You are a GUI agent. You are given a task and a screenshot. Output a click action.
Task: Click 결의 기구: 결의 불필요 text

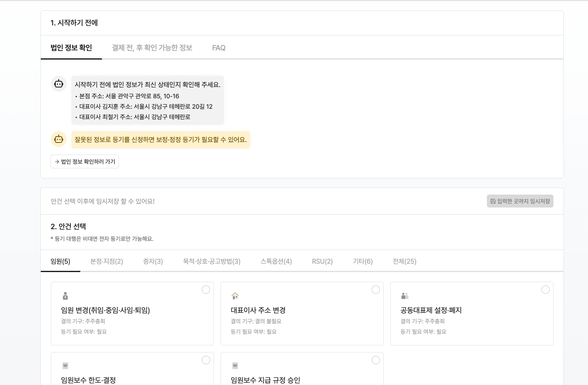(256, 321)
